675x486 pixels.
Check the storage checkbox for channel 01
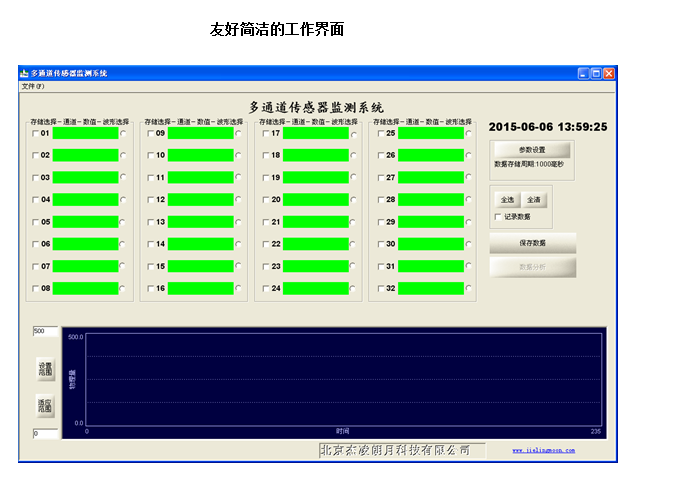(36, 133)
